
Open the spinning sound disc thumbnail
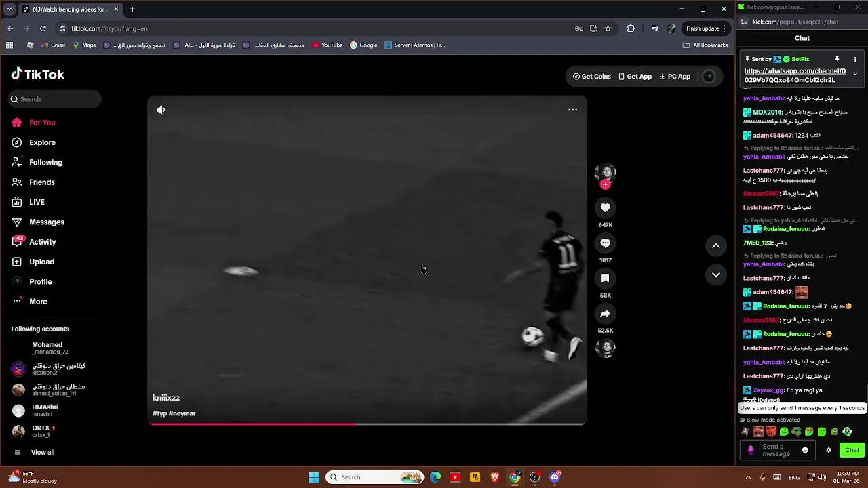click(606, 348)
